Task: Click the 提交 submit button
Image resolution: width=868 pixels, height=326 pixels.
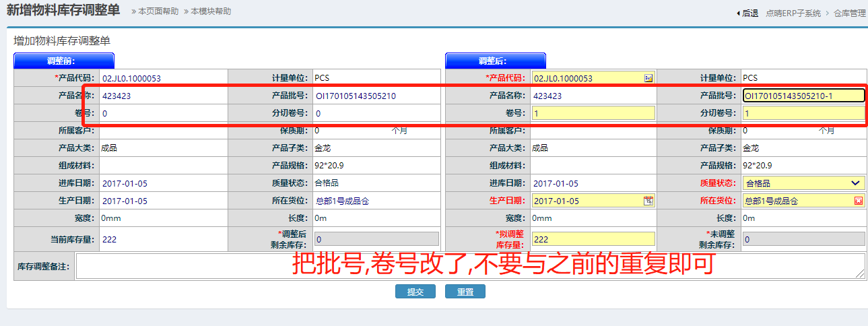Action: tap(415, 292)
